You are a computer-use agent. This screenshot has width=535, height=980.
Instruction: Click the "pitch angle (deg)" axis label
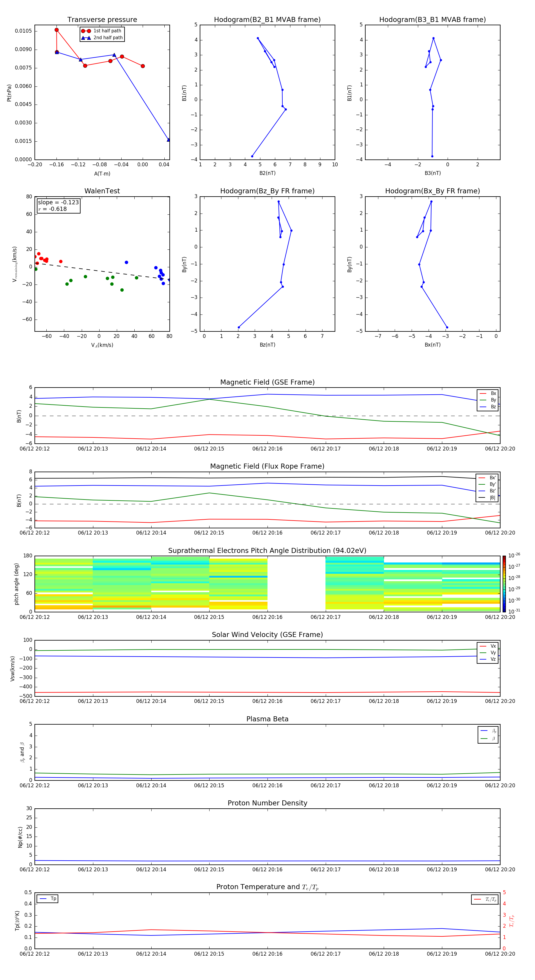(x=16, y=584)
